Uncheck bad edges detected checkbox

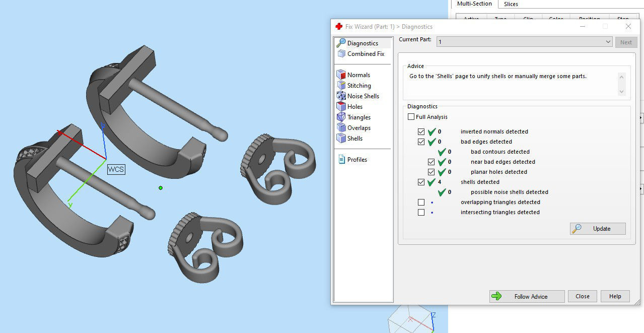point(421,142)
